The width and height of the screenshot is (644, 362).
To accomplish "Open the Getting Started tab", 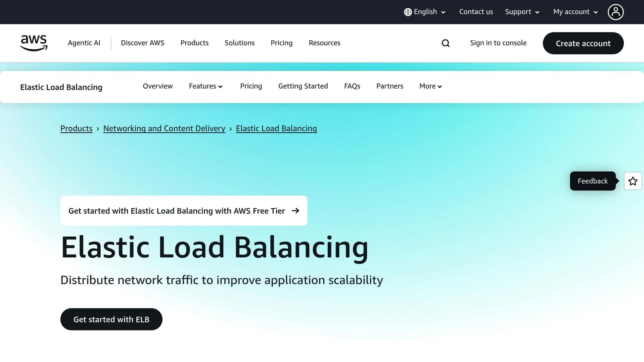I will point(303,86).
